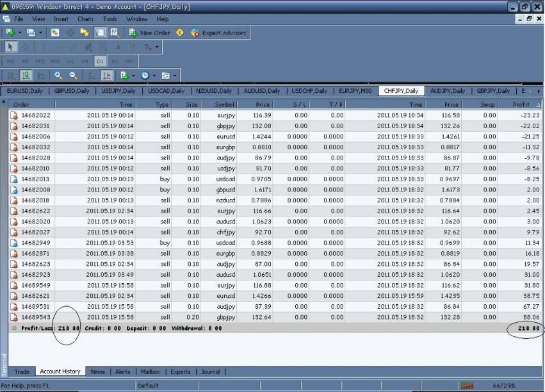Expand the Periods clock dropdown

[154, 76]
